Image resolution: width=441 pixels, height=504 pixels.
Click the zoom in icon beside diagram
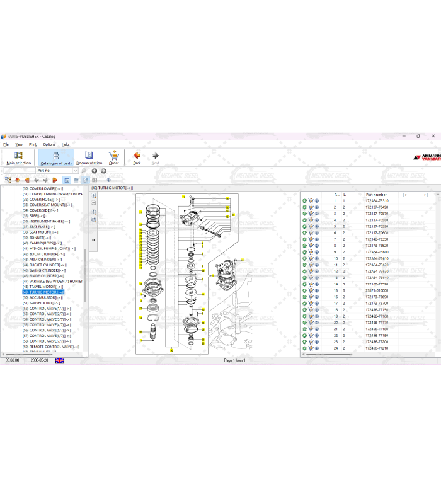point(94,196)
